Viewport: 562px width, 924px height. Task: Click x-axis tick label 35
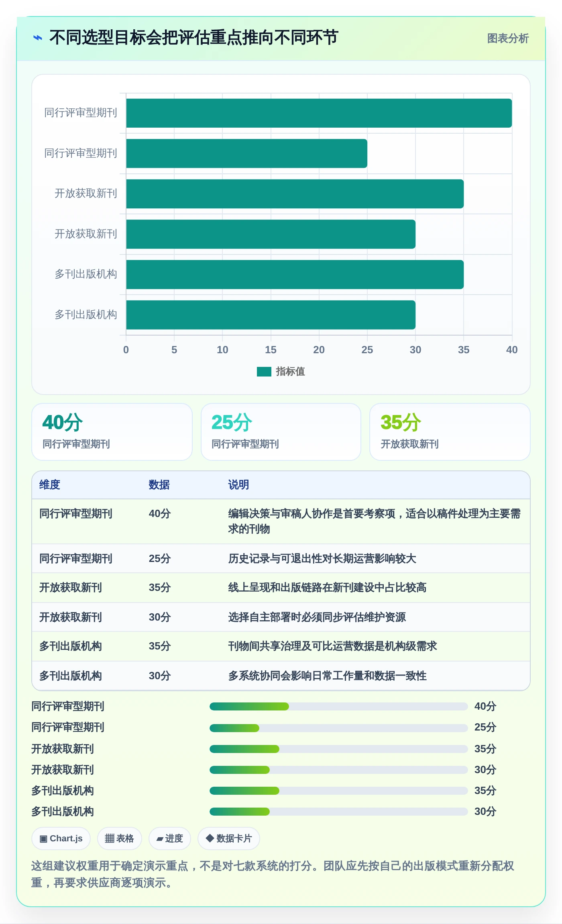click(464, 350)
